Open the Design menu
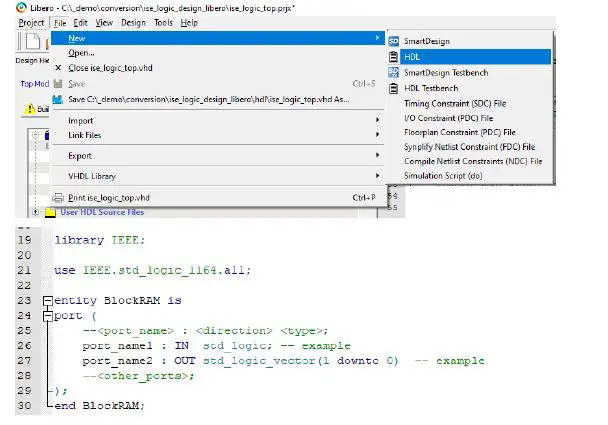Screen dimensions: 608x425 point(133,23)
